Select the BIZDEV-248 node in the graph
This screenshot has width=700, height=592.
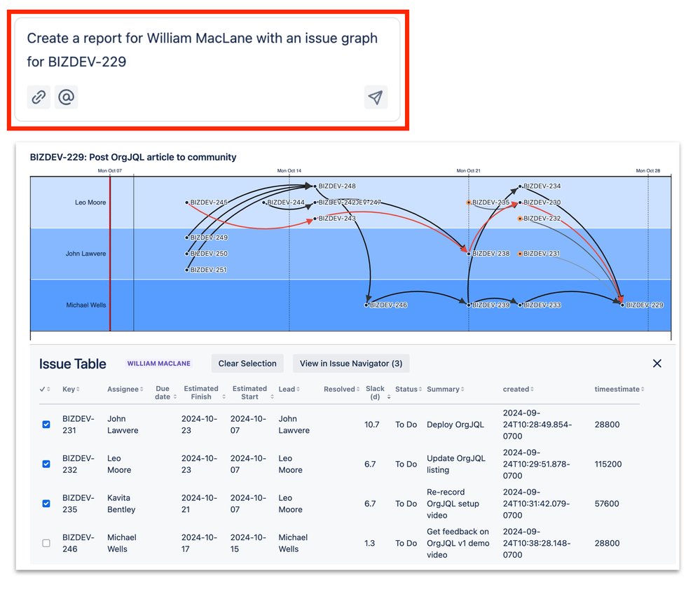[315, 186]
